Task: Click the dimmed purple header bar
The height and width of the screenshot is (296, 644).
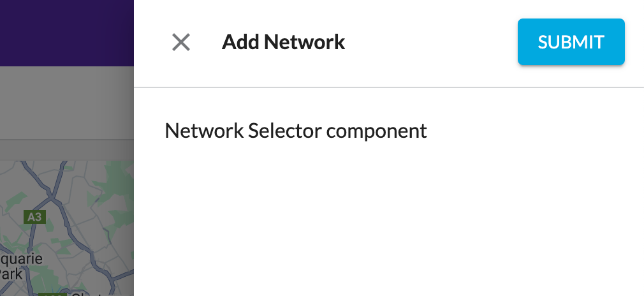Action: tap(66, 32)
